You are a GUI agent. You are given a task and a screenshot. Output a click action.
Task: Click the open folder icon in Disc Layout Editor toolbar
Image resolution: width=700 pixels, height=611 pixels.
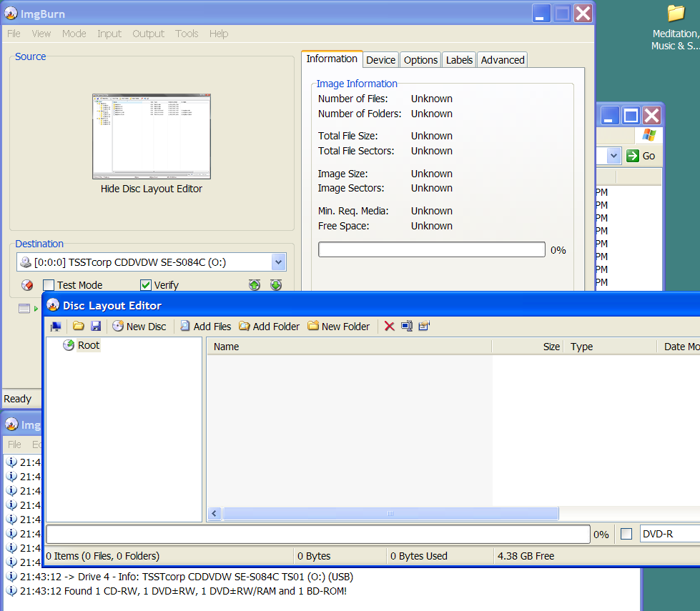coord(79,327)
